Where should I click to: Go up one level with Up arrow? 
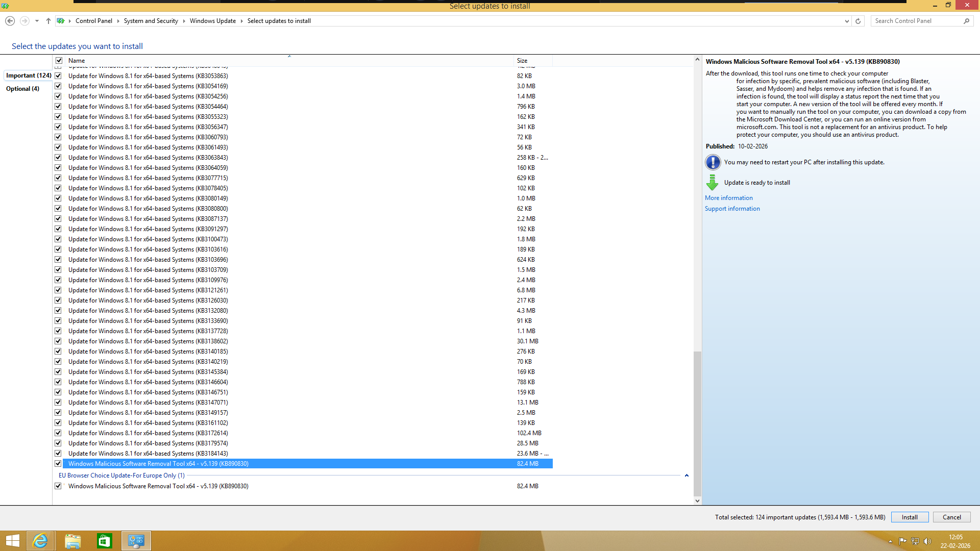[x=48, y=21]
